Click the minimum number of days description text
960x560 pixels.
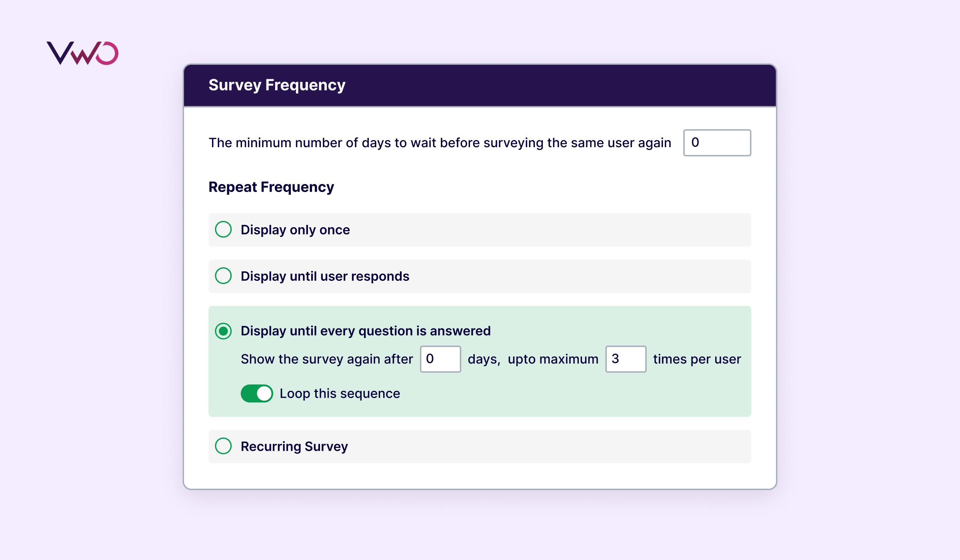coord(440,143)
